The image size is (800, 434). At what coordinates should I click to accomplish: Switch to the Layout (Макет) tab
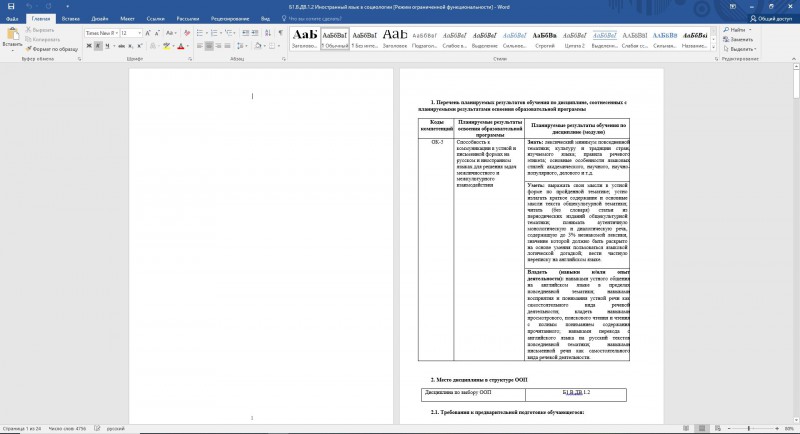click(127, 19)
